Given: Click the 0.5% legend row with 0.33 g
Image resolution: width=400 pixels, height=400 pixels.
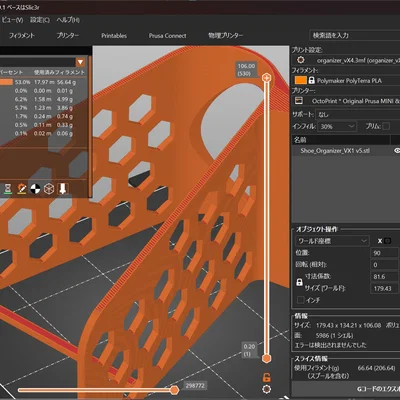Looking at the screenshot, I should pyautogui.click(x=43, y=125).
